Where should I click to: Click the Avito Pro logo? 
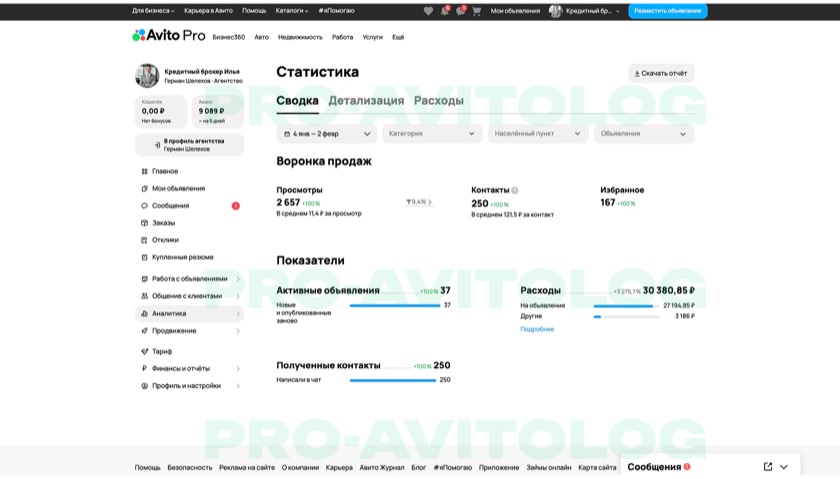click(169, 35)
